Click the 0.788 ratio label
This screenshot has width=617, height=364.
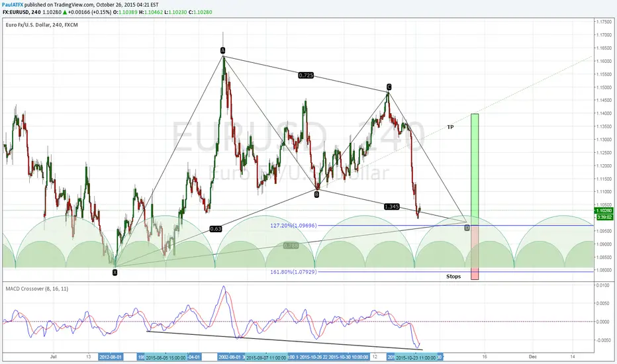[x=291, y=245]
